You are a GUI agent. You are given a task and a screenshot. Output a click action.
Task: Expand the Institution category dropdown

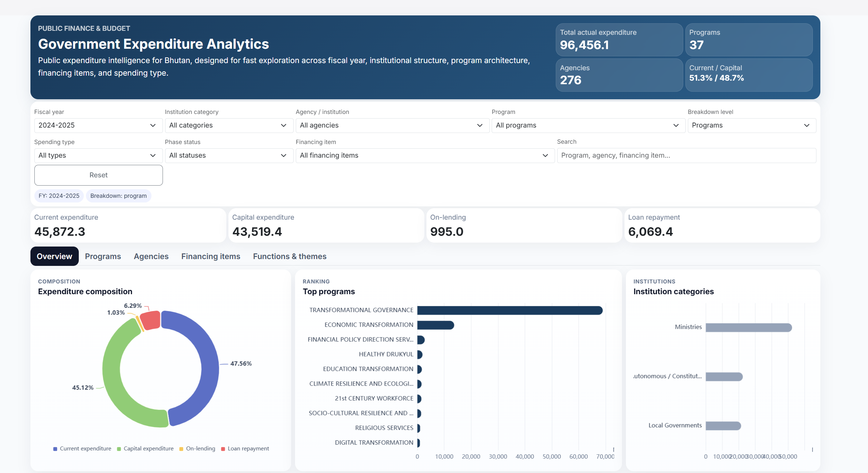(x=228, y=125)
